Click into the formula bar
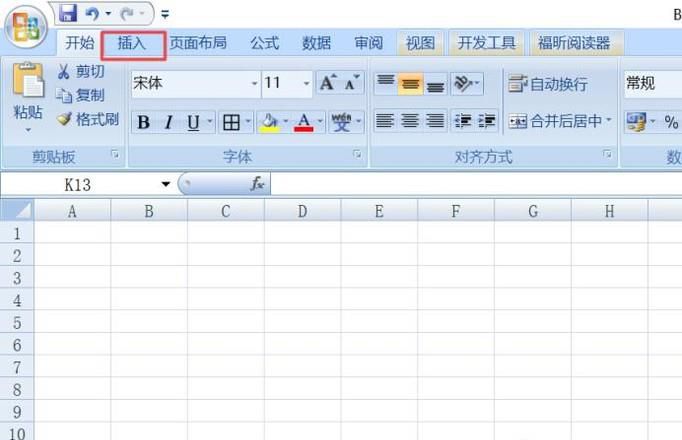Image resolution: width=682 pixels, height=440 pixels. (x=476, y=184)
